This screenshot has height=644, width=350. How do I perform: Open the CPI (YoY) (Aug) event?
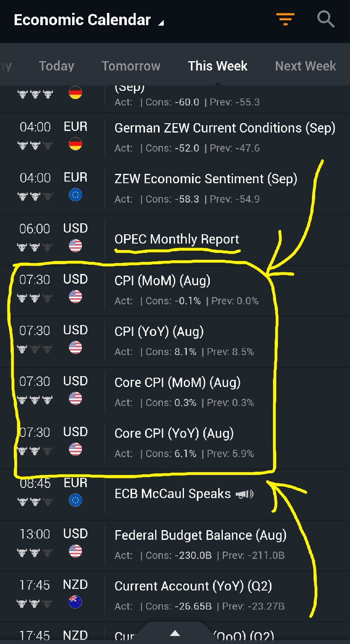pyautogui.click(x=159, y=332)
